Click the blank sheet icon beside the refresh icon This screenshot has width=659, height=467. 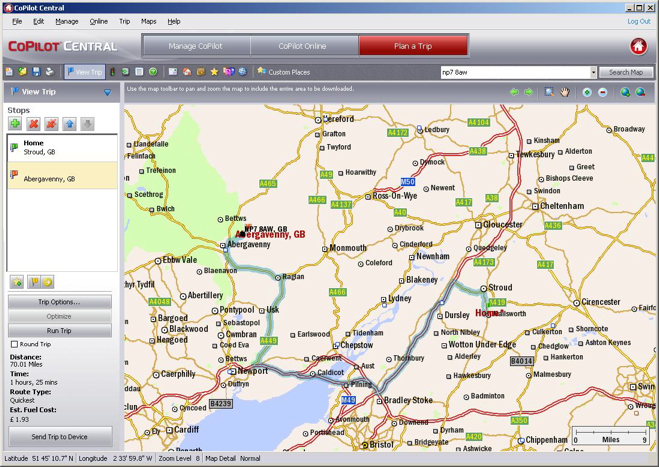[139, 72]
